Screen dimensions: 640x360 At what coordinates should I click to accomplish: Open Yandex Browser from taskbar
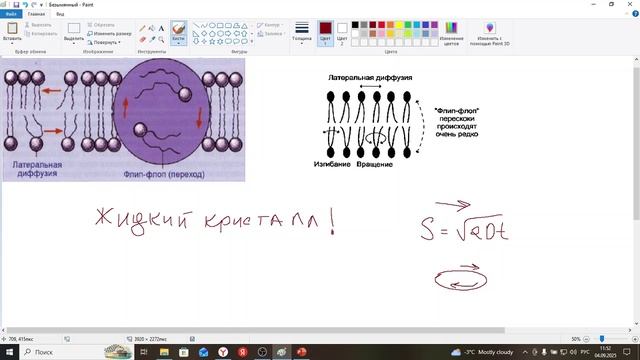tap(223, 352)
